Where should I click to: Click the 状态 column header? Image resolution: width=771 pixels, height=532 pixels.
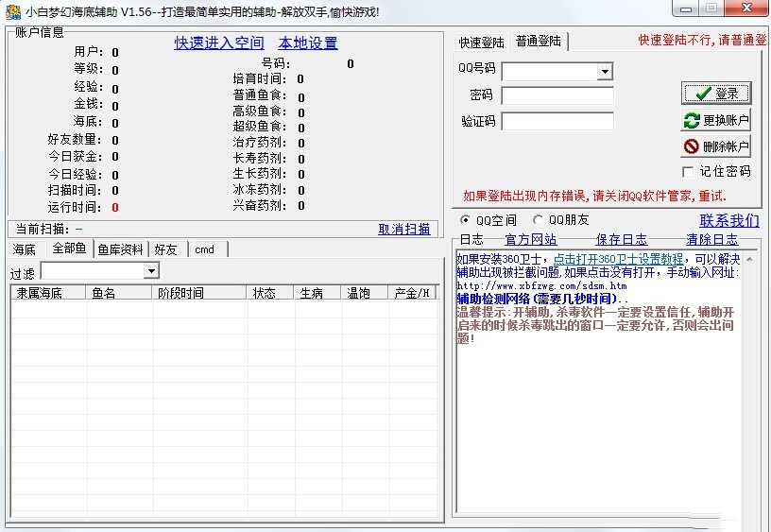coord(270,293)
